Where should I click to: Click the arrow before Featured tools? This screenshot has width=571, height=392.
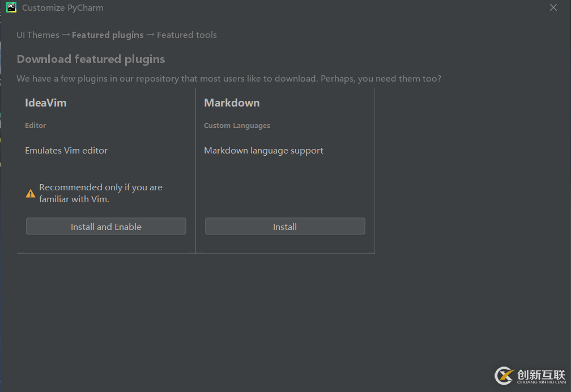pos(150,35)
